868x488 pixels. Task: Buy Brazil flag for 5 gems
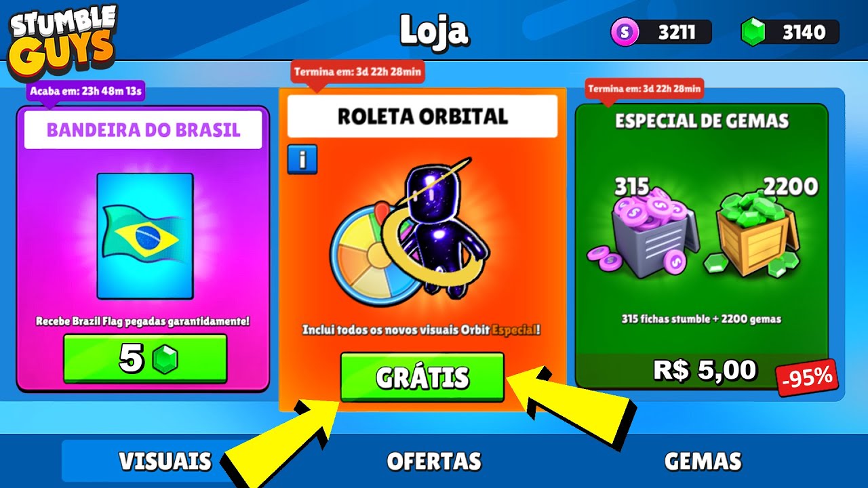145,360
